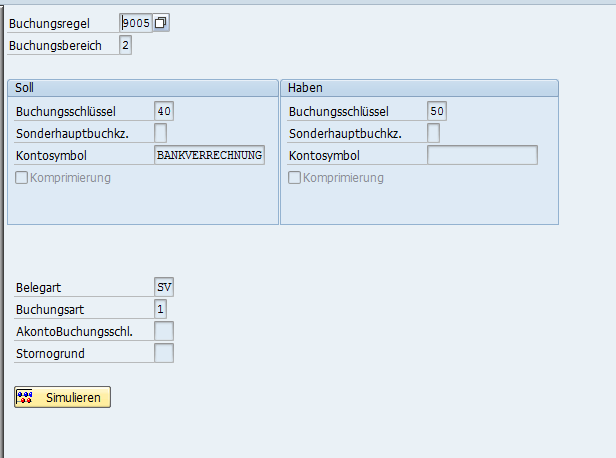Select the Buchungsbereich input field
616x458 pixels.
[125, 45]
